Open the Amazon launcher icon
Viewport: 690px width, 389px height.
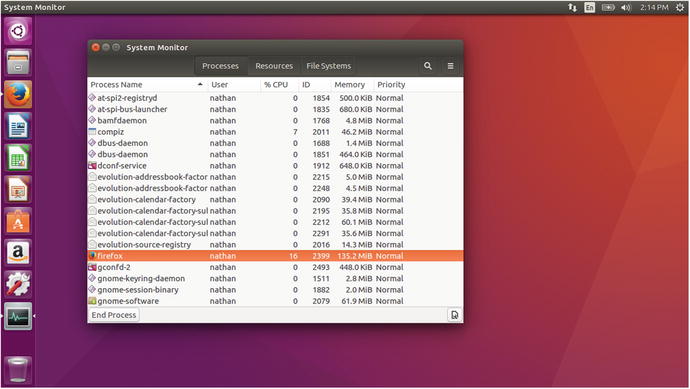[18, 253]
